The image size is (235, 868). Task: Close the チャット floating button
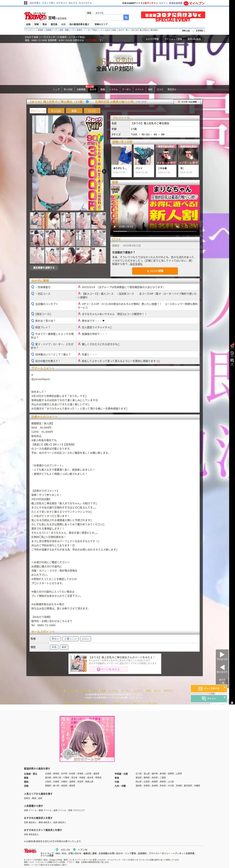pyautogui.click(x=225, y=697)
